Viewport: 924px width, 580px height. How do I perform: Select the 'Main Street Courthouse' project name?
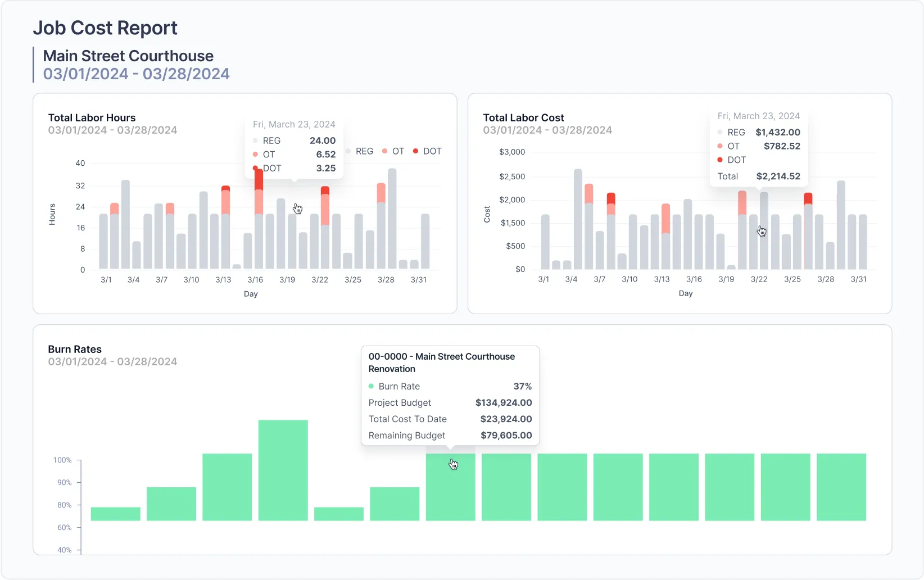[128, 56]
